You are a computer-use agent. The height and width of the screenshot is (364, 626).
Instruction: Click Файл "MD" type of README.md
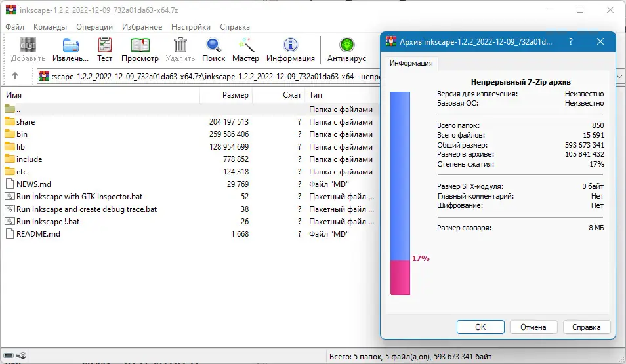(x=329, y=234)
